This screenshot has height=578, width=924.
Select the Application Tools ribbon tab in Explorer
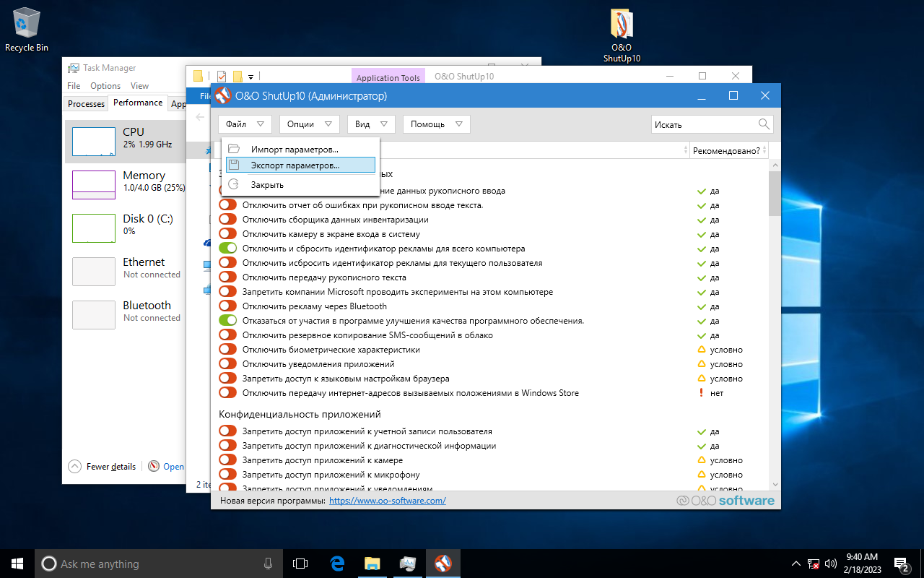pyautogui.click(x=388, y=77)
